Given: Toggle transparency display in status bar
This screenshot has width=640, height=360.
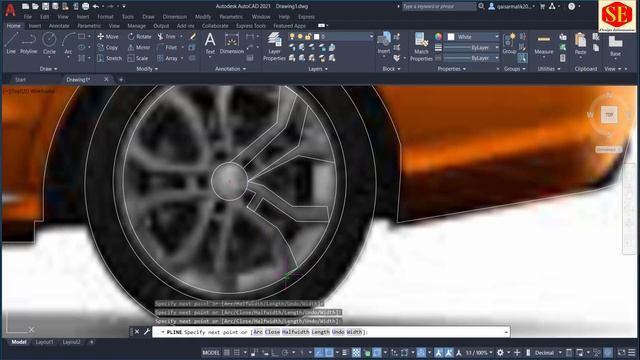Looking at the screenshot, I should (x=356, y=352).
